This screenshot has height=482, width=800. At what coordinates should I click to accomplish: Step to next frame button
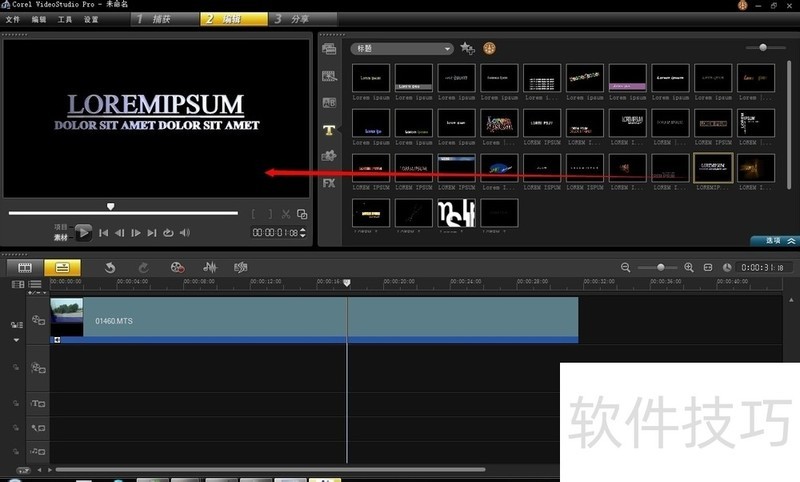click(x=136, y=233)
